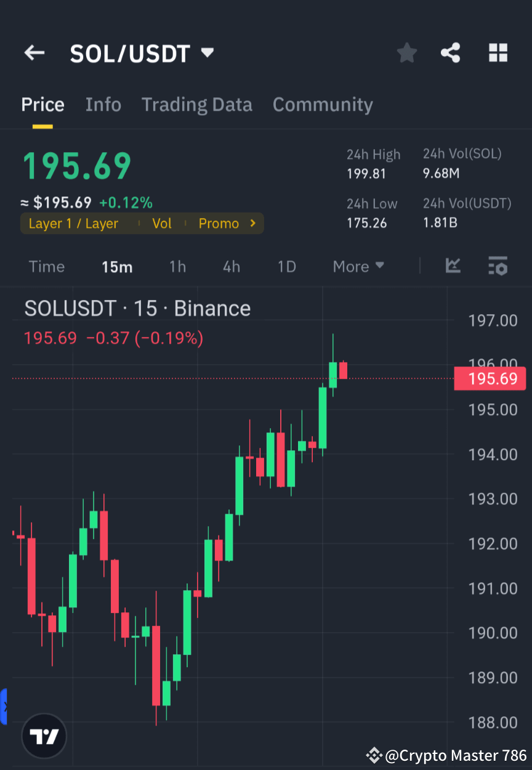Expand the More intervals dropdown
The height and width of the screenshot is (770, 532).
[358, 266]
